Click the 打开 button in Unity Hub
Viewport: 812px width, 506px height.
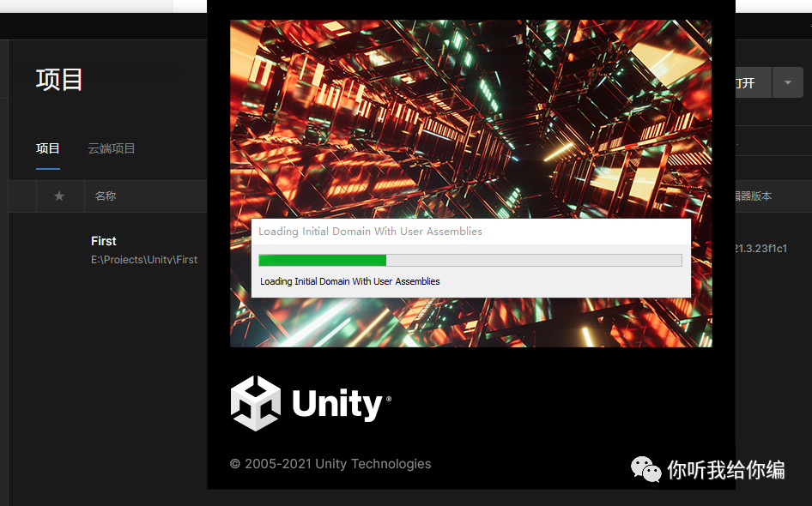(754, 82)
